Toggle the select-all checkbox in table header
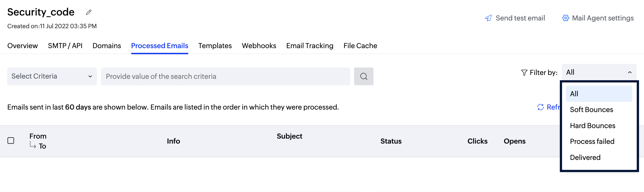The height and width of the screenshot is (192, 644). point(11,141)
